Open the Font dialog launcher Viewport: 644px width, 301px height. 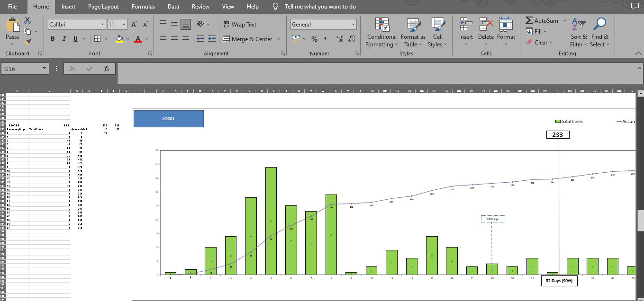[x=151, y=53]
